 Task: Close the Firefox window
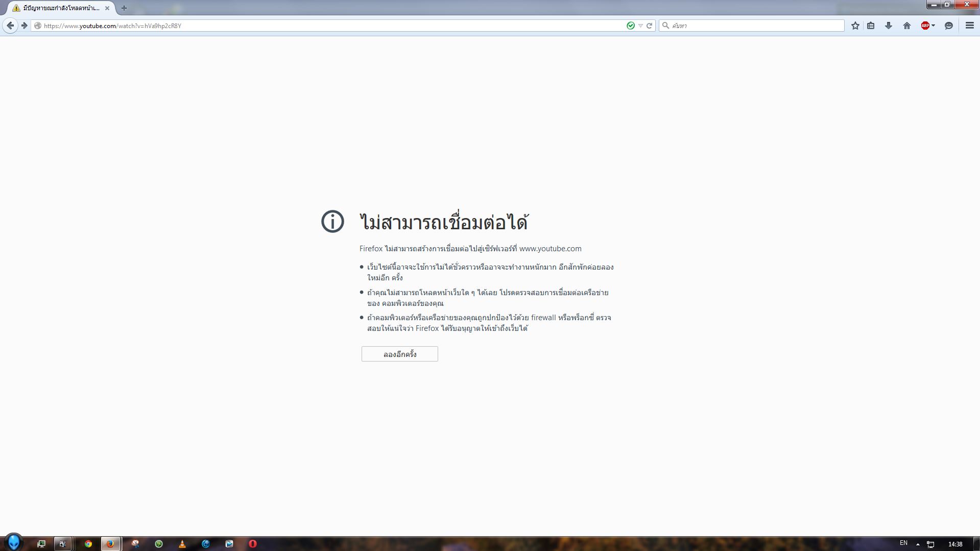966,5
